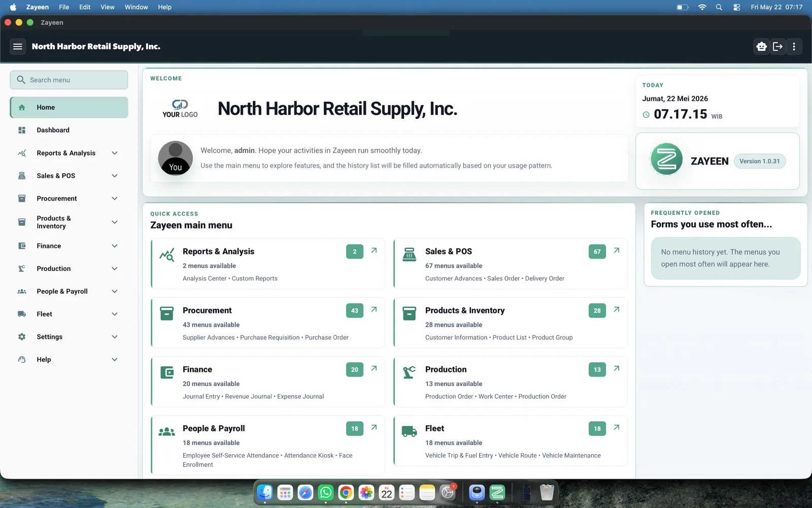Click the Production sidebar robot-arm icon
This screenshot has height=508, width=812.
pos(22,269)
